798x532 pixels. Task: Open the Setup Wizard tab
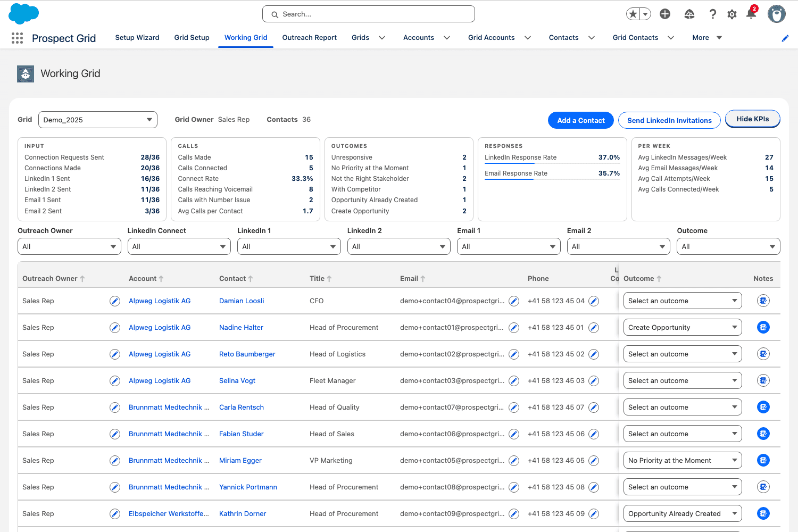pos(137,38)
